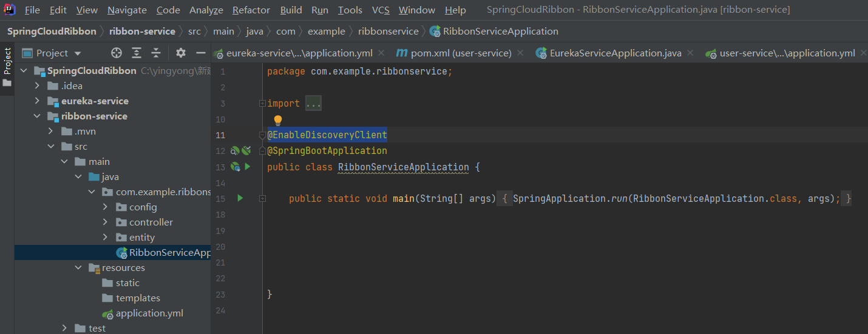
Task: Click ribbon-service in the breadcrumb bar
Action: tap(142, 32)
